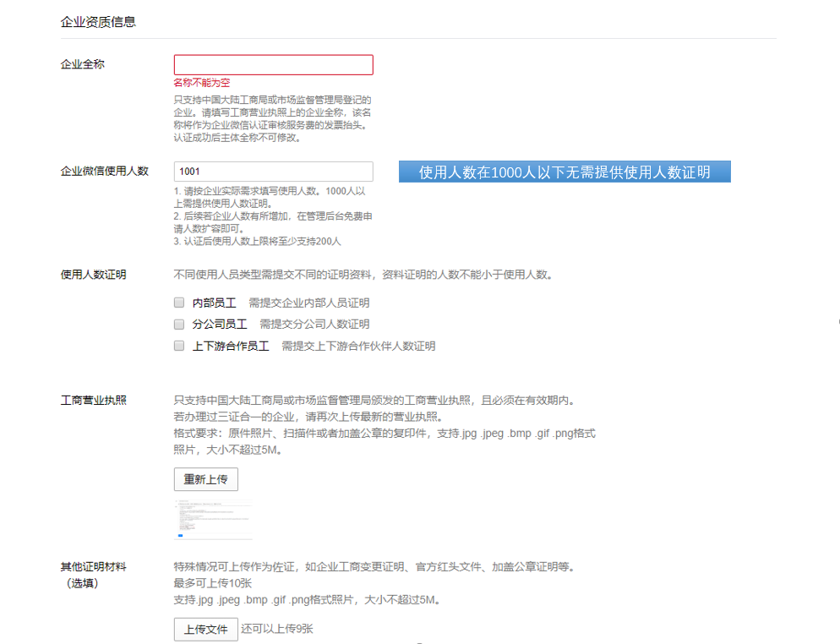Screen dimensions: 840x644
Task: Tick the 上下游合作员工 checkbox
Action: pos(179,346)
